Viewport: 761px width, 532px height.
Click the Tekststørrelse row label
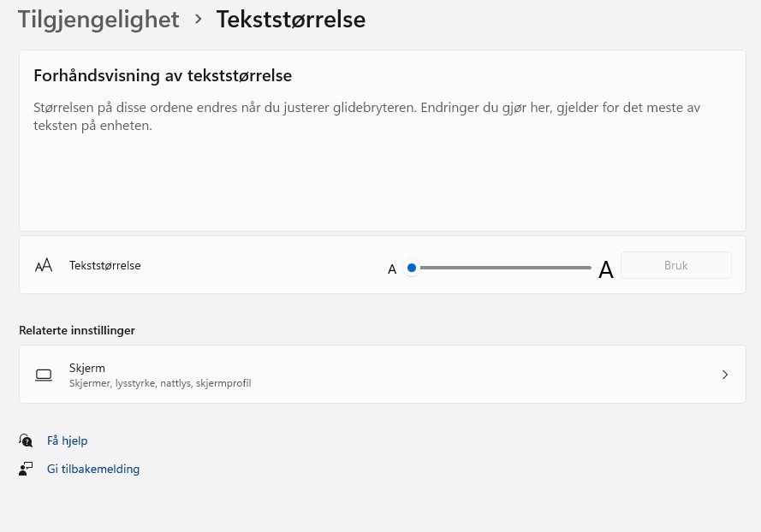(104, 265)
